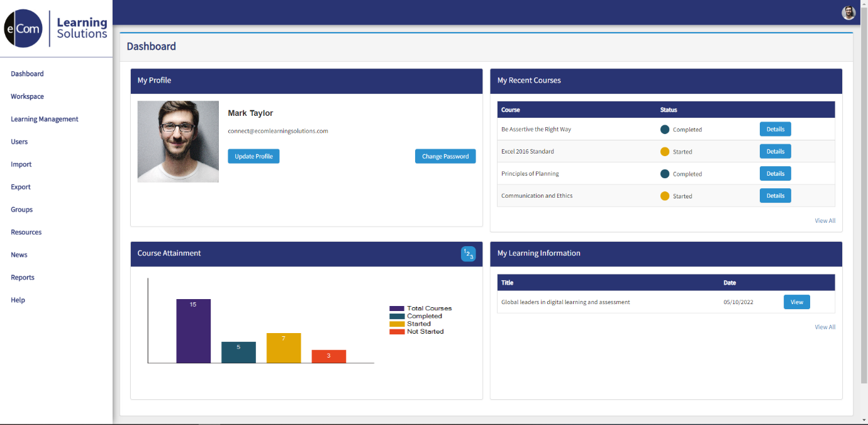868x425 pixels.
Task: View the Global leaders digital learning item
Action: [x=796, y=302]
